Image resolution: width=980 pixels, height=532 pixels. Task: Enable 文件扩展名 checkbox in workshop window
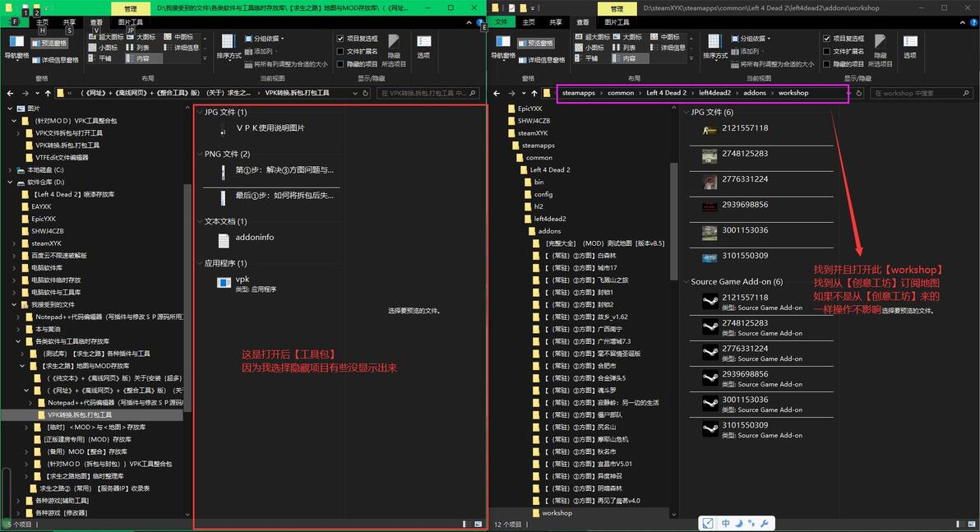tap(827, 51)
